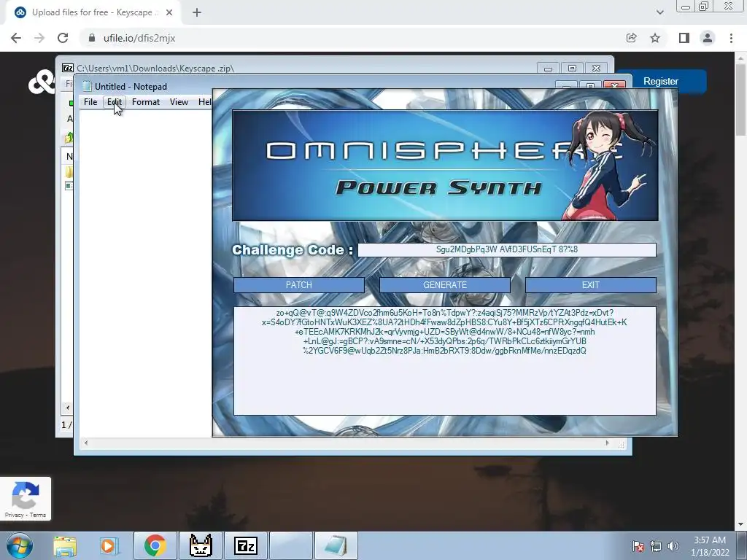
Task: Switch to Notepad in taskbar
Action: [336, 545]
